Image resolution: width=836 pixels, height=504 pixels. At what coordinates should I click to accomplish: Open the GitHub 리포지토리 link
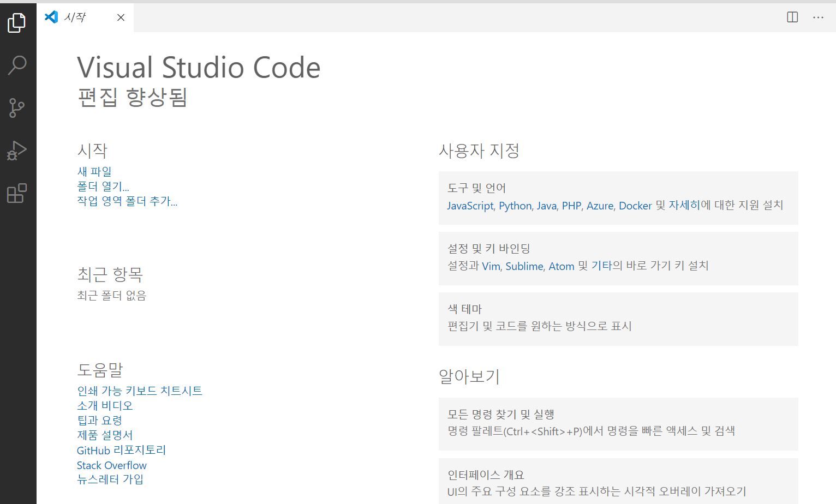[121, 450]
